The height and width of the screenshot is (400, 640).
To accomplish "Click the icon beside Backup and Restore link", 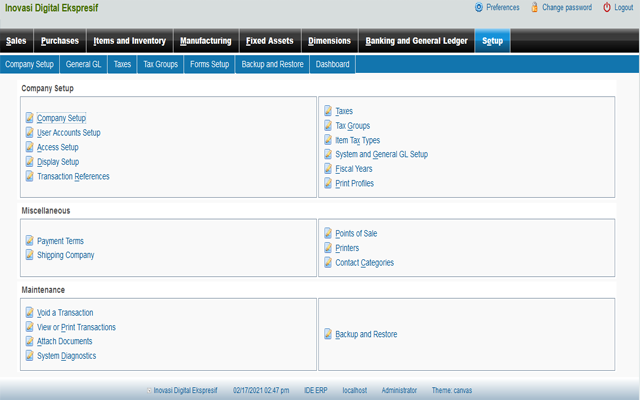I will tap(328, 334).
